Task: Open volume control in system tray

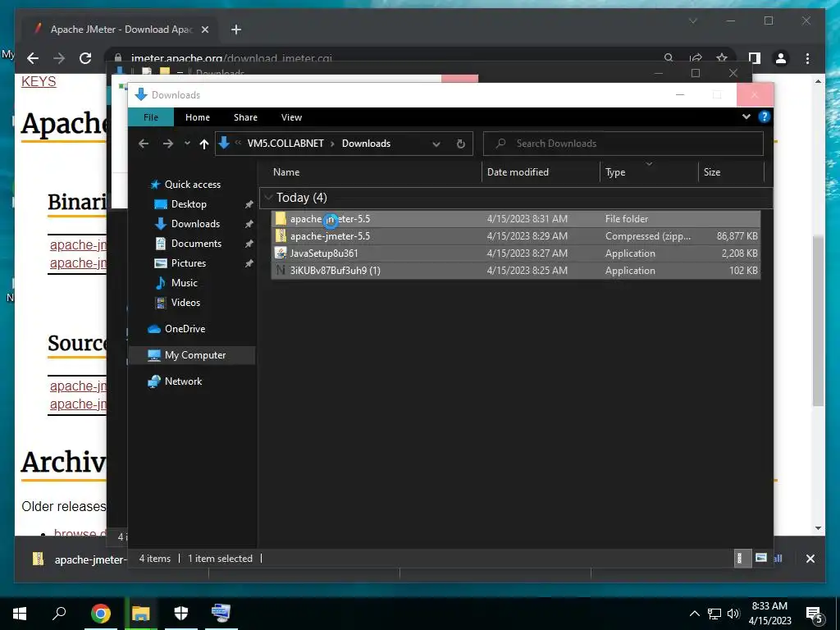Action: pyautogui.click(x=733, y=614)
